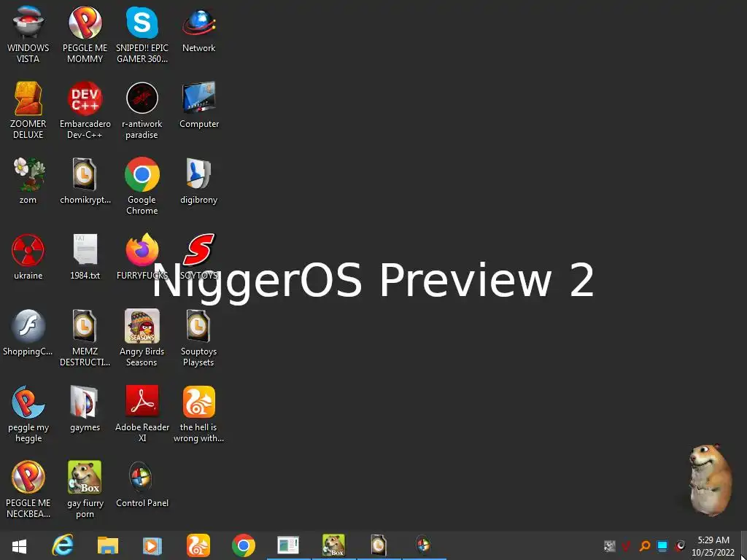Launch Internet Explorer from the taskbar
The width and height of the screenshot is (747, 560).
(x=63, y=545)
